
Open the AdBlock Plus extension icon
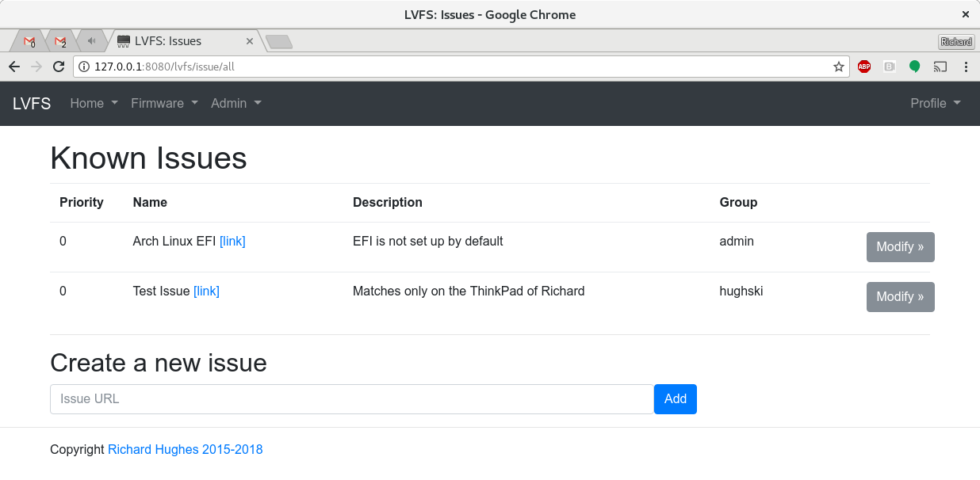pyautogui.click(x=864, y=67)
